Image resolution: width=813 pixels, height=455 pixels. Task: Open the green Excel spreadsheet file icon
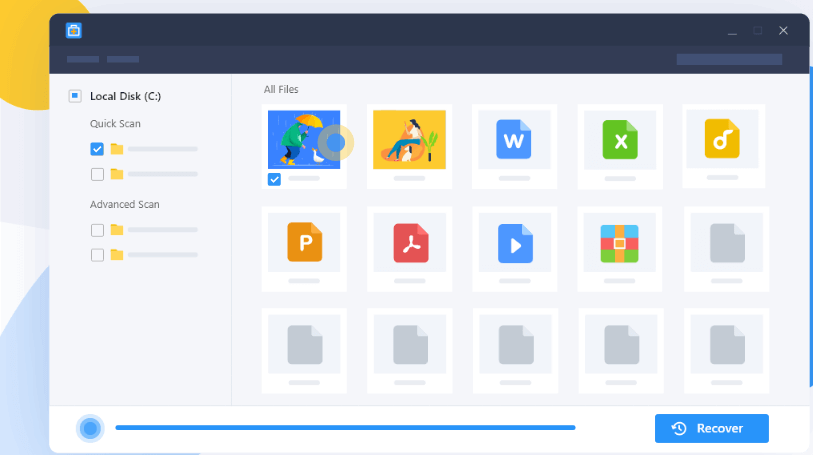[620, 139]
